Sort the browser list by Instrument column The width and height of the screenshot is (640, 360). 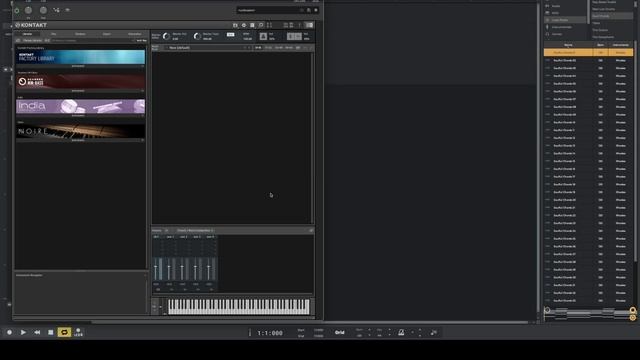point(620,45)
